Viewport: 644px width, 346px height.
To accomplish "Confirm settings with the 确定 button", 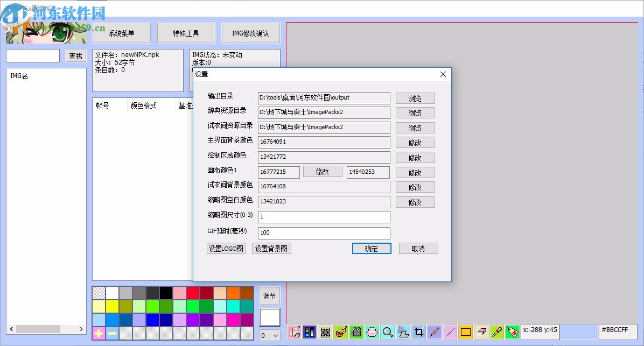I will pyautogui.click(x=371, y=248).
